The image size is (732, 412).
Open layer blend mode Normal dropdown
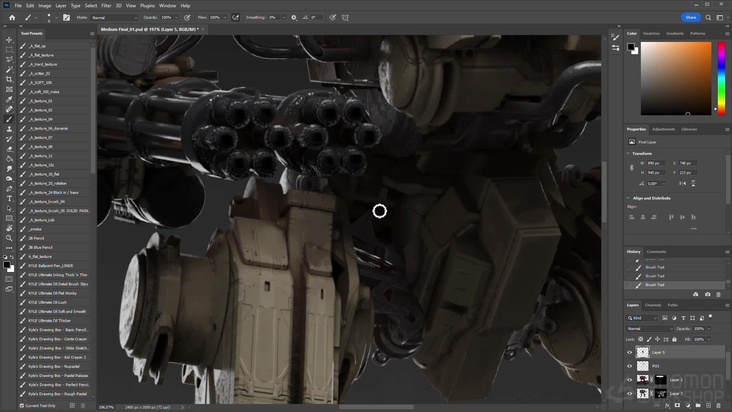click(x=650, y=328)
